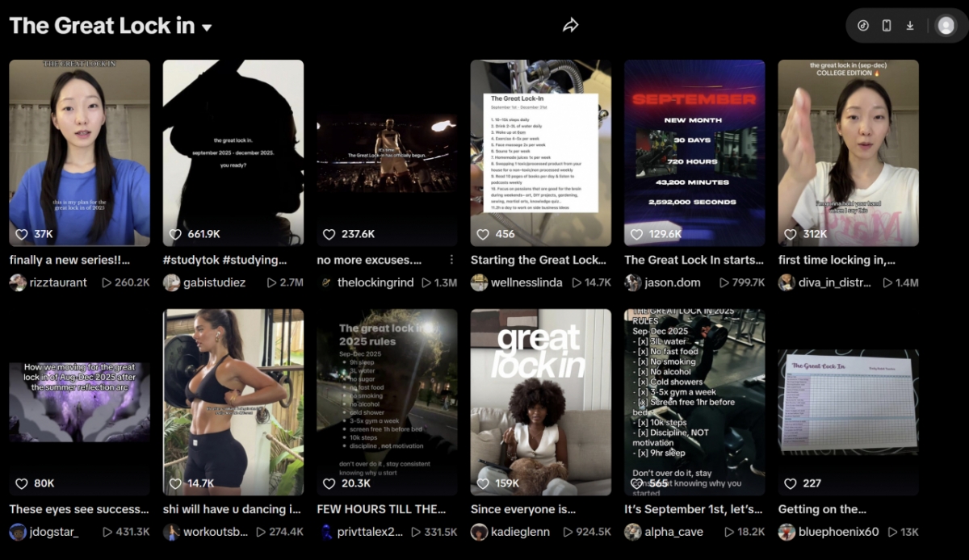Click the phone app icon
This screenshot has width=969, height=560.
pyautogui.click(x=887, y=26)
